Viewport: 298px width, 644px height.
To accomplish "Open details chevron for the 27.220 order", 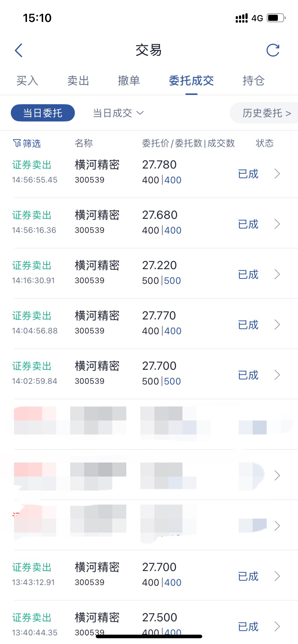I will pos(277,275).
